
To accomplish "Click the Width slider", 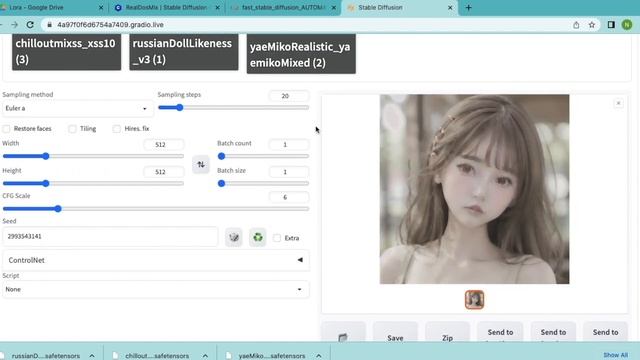I will [x=93, y=156].
